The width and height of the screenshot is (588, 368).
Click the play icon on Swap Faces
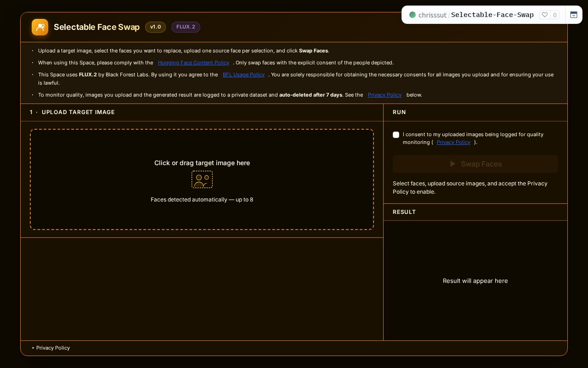click(452, 164)
